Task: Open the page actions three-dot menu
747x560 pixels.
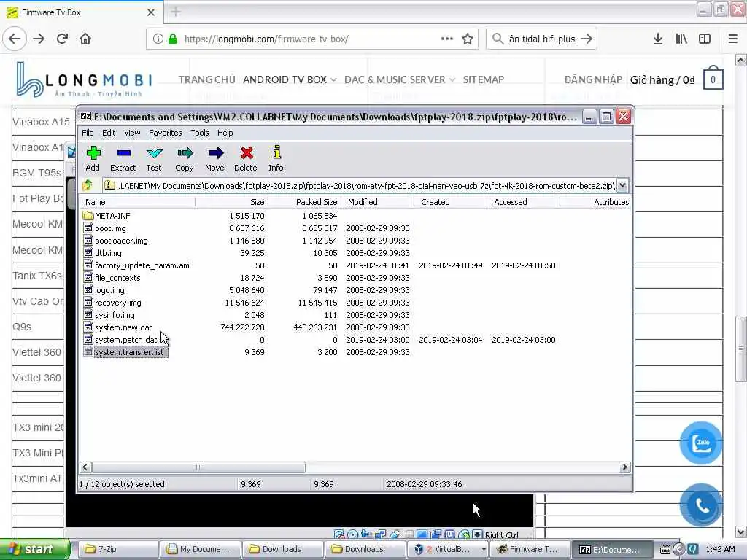Action: 447,39
